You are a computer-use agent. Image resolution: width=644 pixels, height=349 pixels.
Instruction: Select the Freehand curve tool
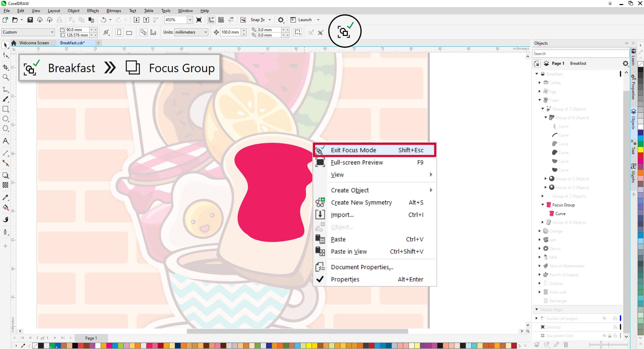click(5, 89)
